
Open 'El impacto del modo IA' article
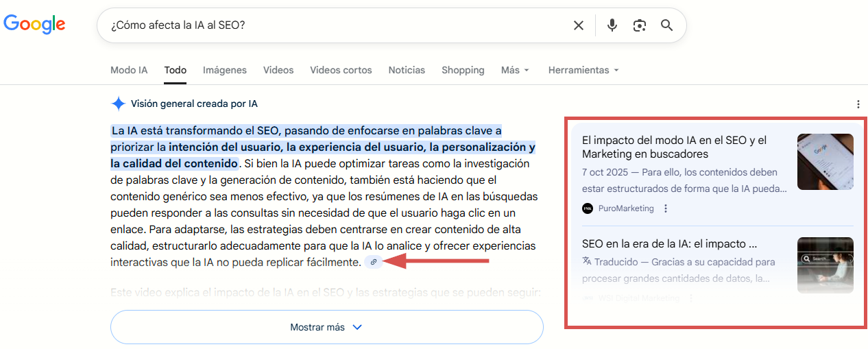[x=674, y=147]
